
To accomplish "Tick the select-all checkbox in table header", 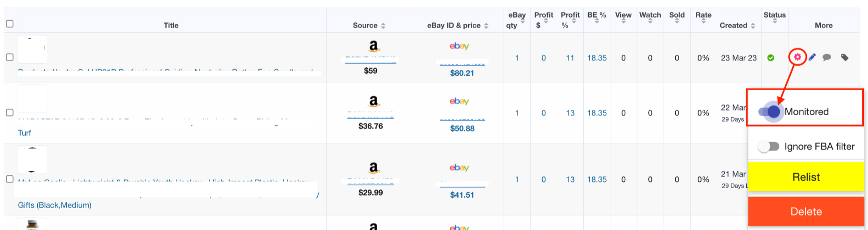I will point(9,23).
